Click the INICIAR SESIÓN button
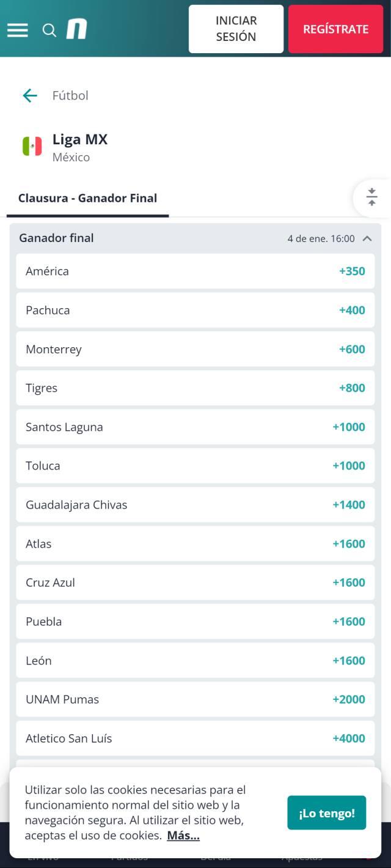This screenshot has height=868, width=391. click(236, 29)
